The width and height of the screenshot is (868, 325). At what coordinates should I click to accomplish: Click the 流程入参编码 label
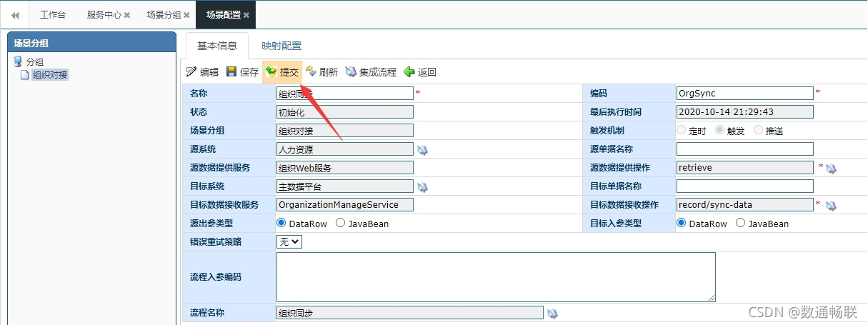[x=216, y=276]
